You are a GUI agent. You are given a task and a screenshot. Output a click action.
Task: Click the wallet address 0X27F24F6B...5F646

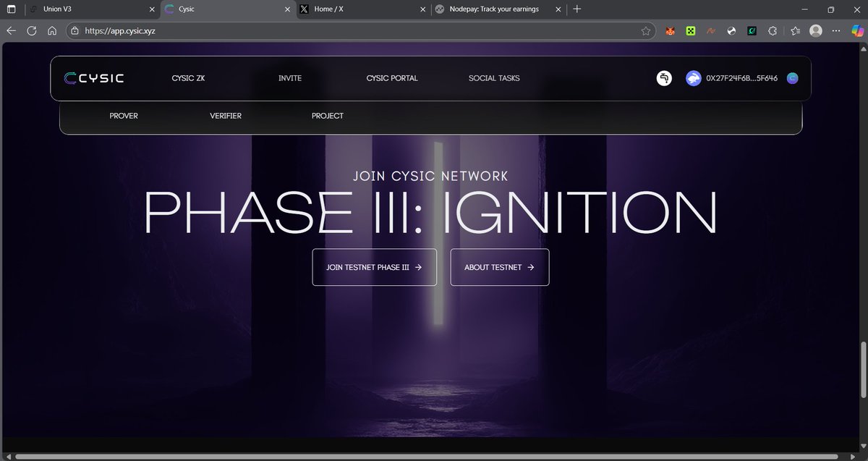[x=742, y=78]
